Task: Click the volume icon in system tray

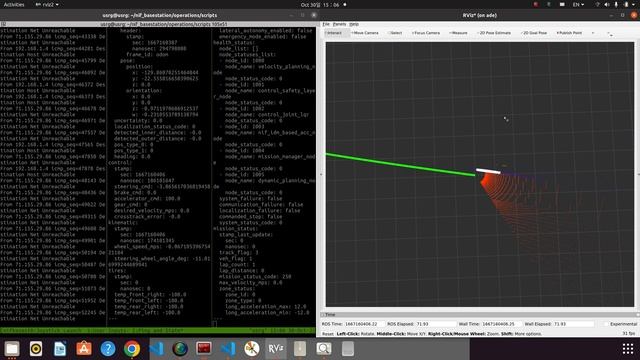Action: (x=607, y=4)
